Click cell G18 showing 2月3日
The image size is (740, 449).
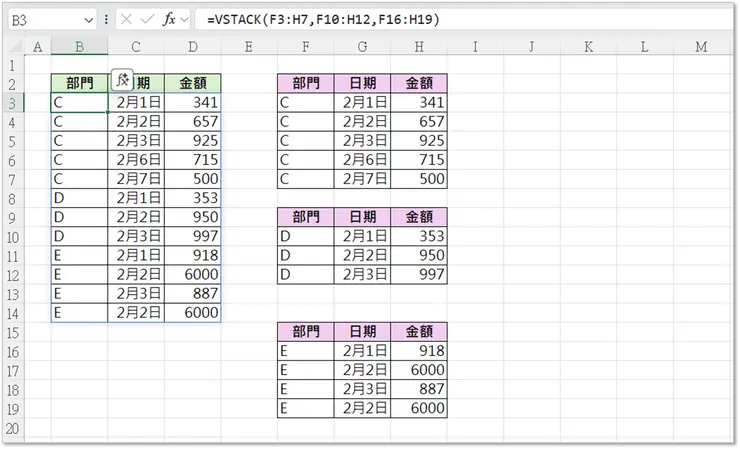[362, 389]
